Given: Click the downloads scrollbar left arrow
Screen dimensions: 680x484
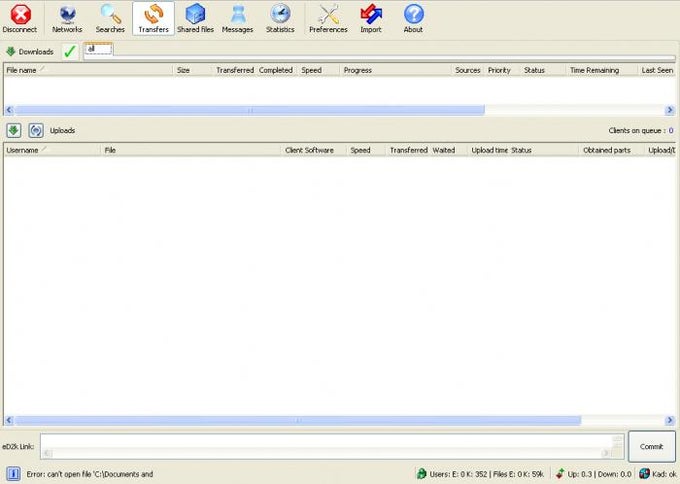Looking at the screenshot, I should click(x=9, y=110).
